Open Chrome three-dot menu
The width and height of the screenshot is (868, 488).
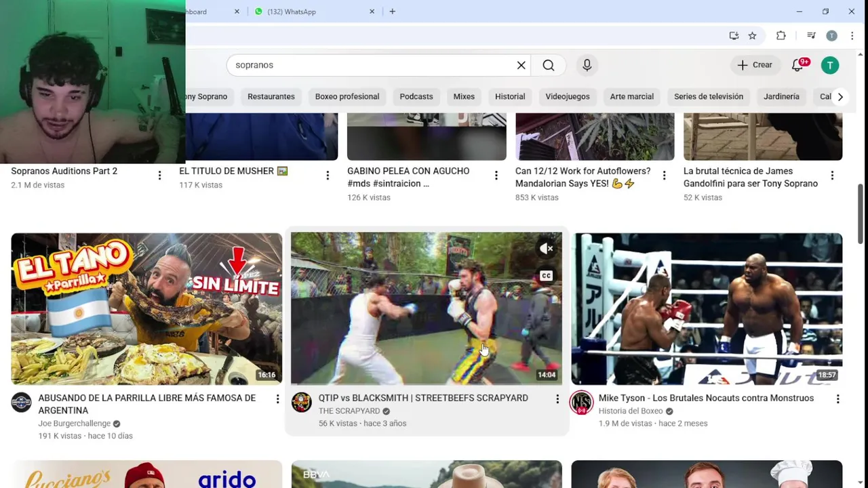click(x=852, y=36)
